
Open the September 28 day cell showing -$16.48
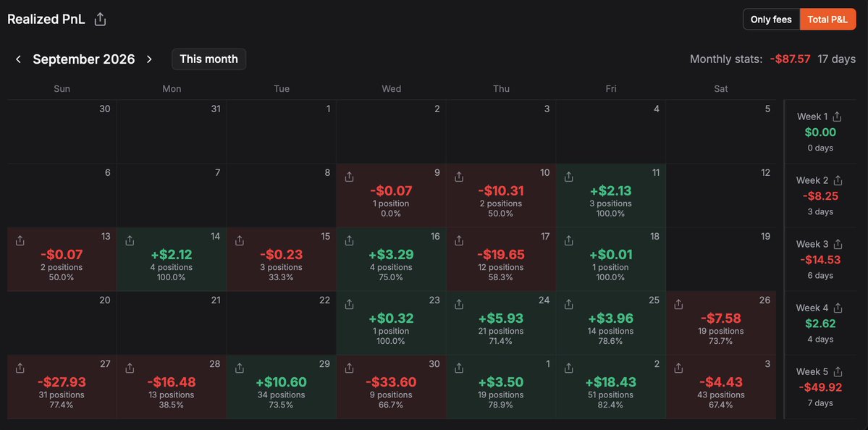pos(172,387)
